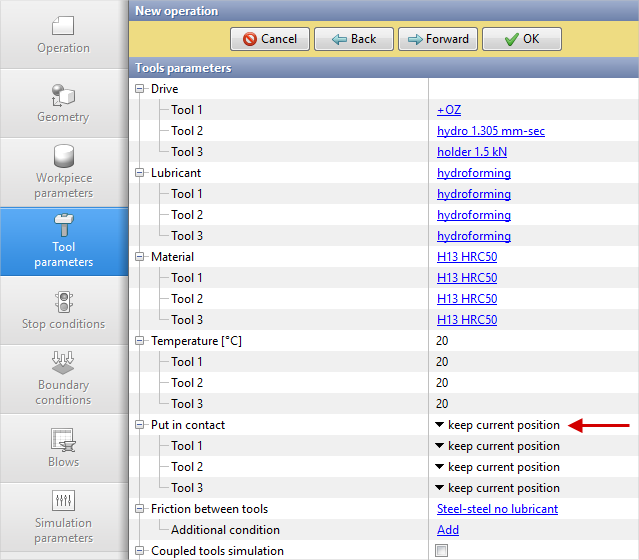Viewport: 639px width, 560px height.
Task: Open Simulation parameters sliders icon
Action: click(x=63, y=500)
